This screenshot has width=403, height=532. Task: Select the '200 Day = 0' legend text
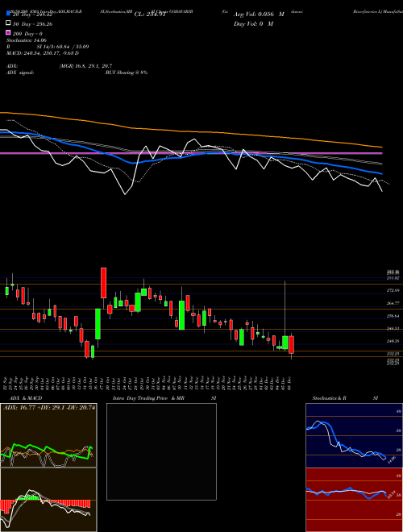point(27,34)
